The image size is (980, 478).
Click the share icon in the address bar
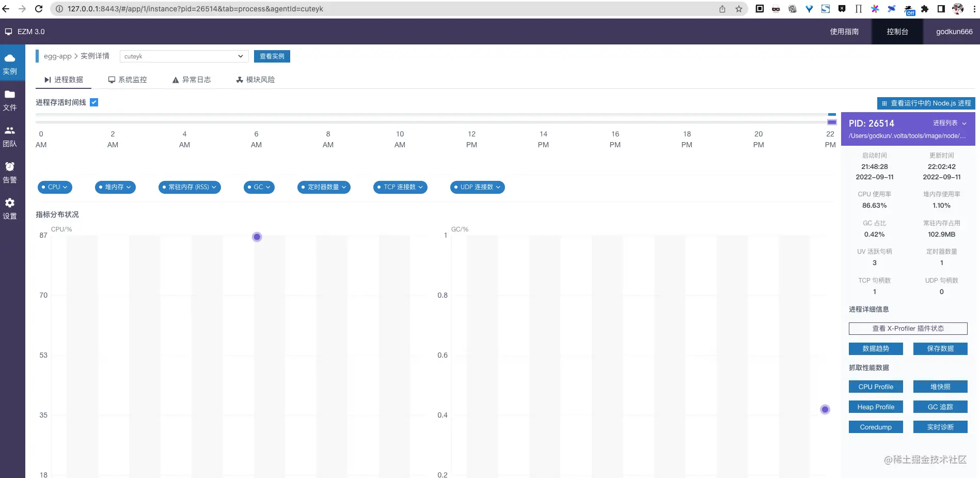(x=722, y=9)
